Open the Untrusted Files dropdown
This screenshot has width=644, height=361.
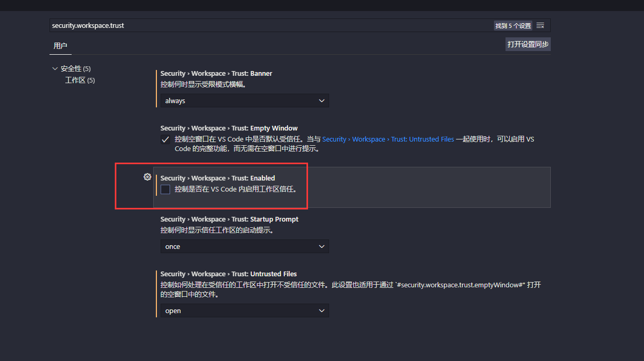[244, 310]
